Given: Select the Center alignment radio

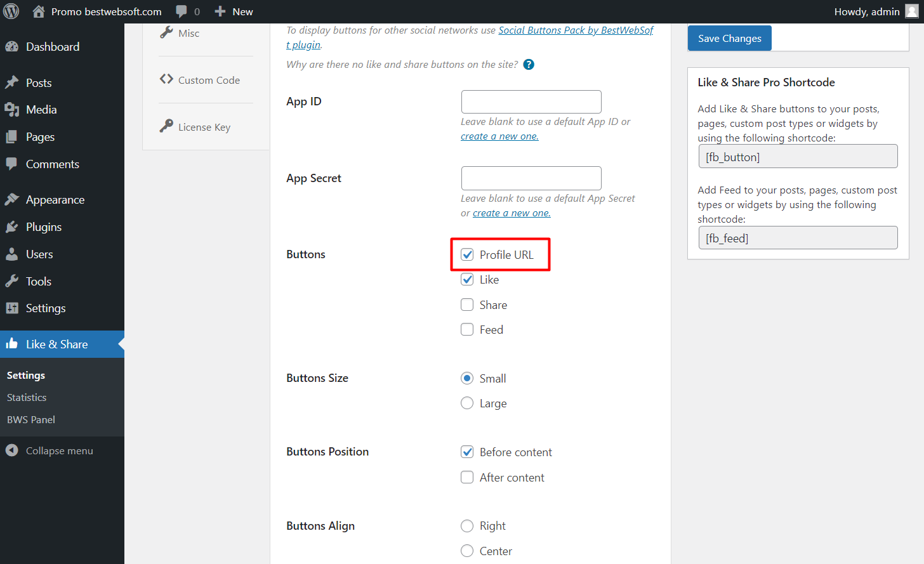Looking at the screenshot, I should [x=467, y=551].
